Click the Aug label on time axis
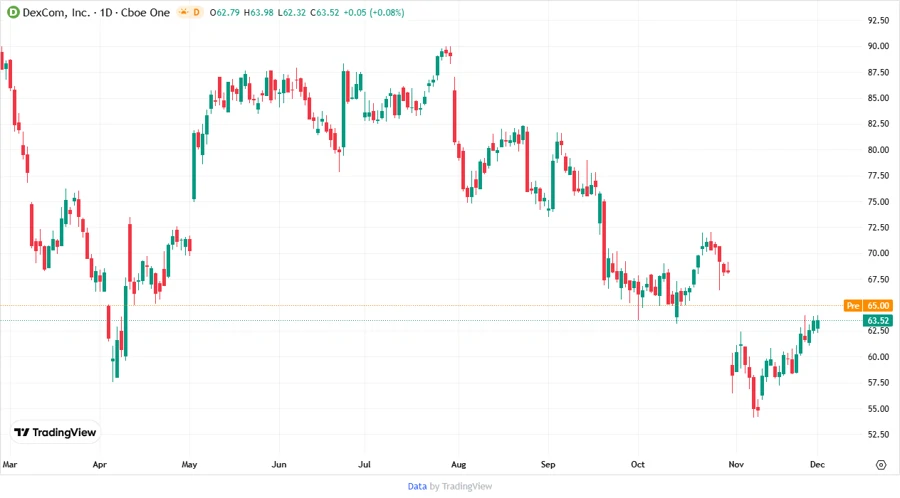The image size is (900, 498). coord(459,464)
